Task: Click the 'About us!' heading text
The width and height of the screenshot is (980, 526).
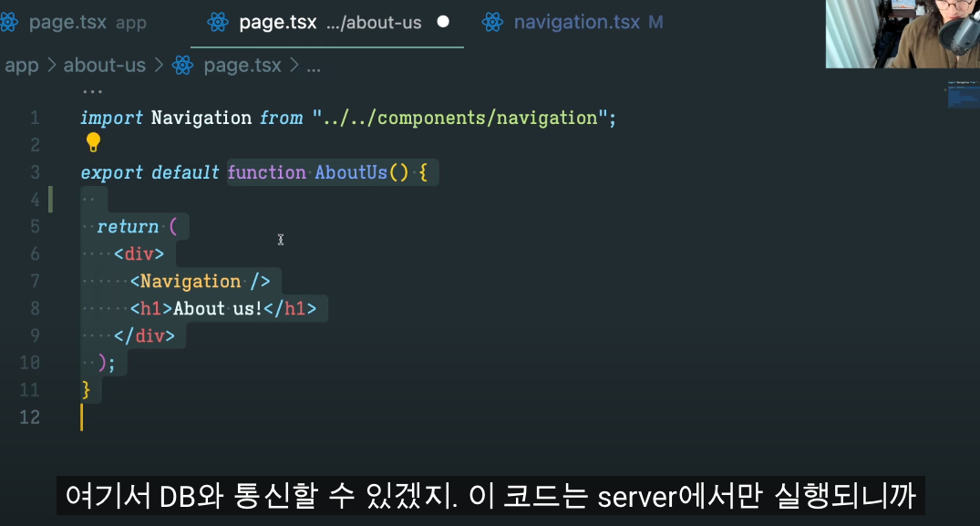Action: pyautogui.click(x=218, y=309)
